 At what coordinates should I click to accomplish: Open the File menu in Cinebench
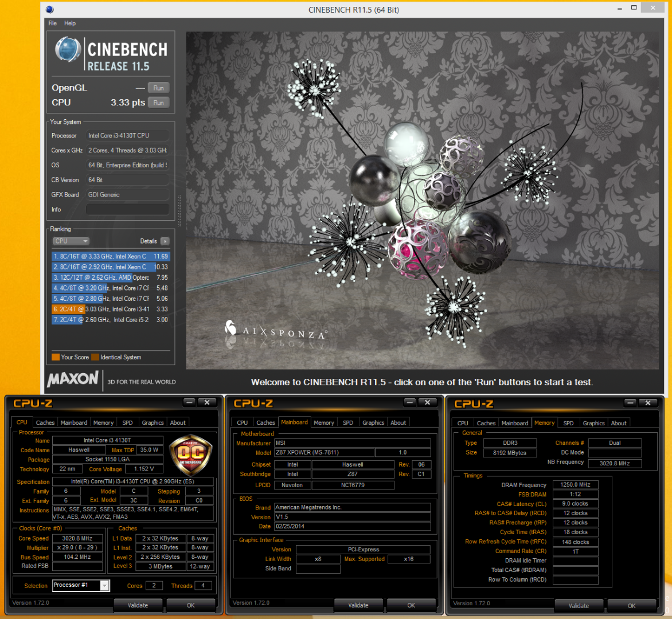[x=52, y=23]
